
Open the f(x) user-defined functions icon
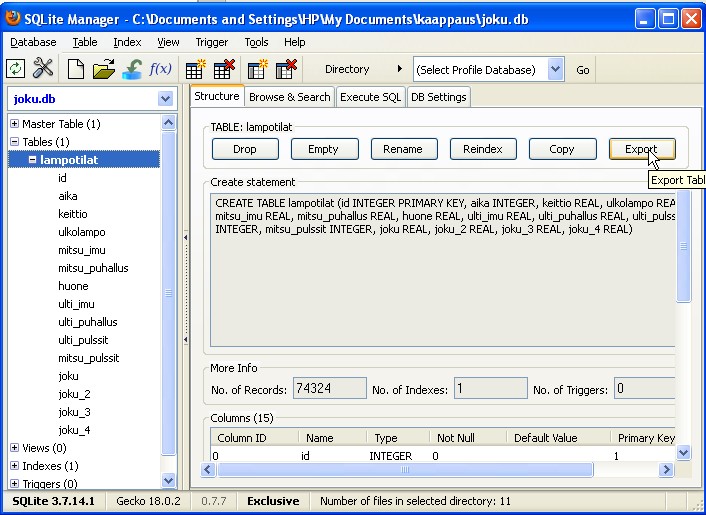click(x=160, y=69)
